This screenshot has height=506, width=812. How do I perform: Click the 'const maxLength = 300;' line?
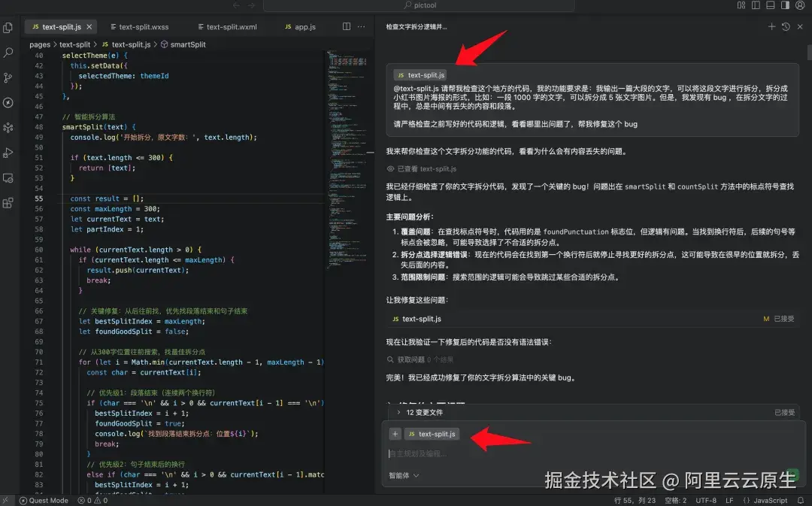tap(115, 209)
